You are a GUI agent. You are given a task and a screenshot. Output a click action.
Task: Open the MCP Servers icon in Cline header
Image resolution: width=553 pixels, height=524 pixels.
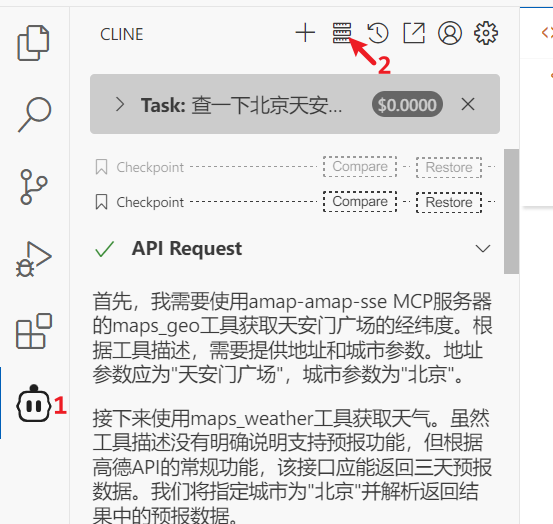point(342,33)
